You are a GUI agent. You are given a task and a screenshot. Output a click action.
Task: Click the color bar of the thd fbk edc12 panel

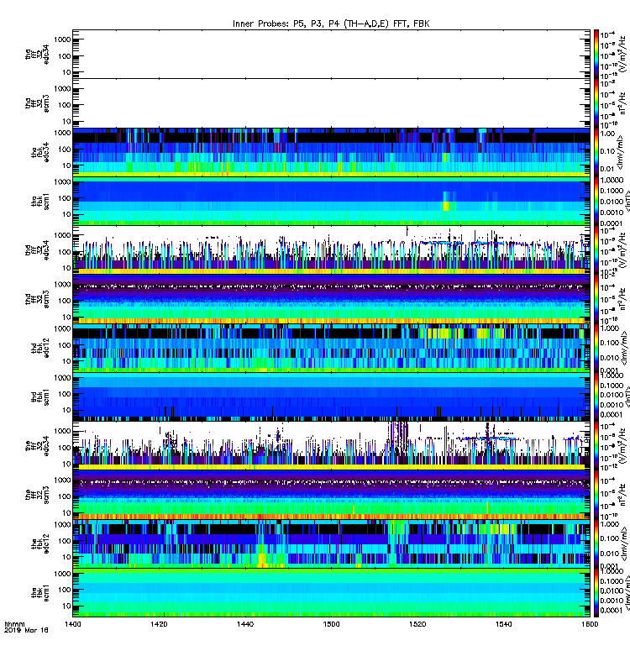596,348
